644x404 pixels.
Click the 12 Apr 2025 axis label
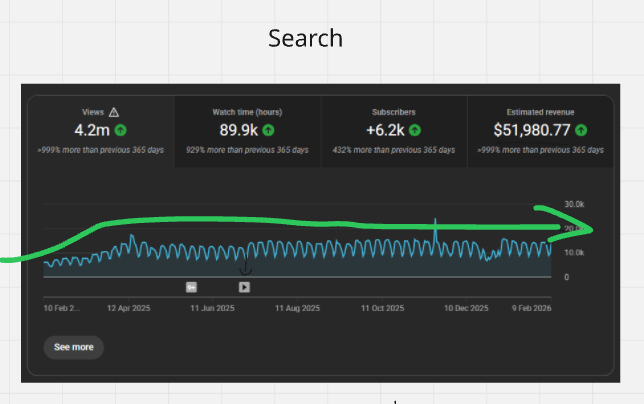tap(129, 308)
